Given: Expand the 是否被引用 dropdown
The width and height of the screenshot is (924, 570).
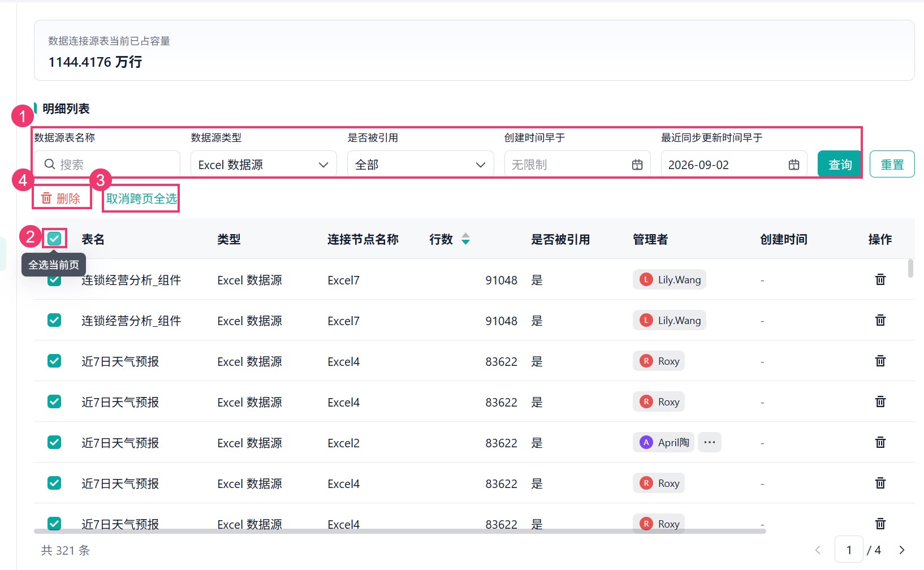Looking at the screenshot, I should tap(421, 165).
